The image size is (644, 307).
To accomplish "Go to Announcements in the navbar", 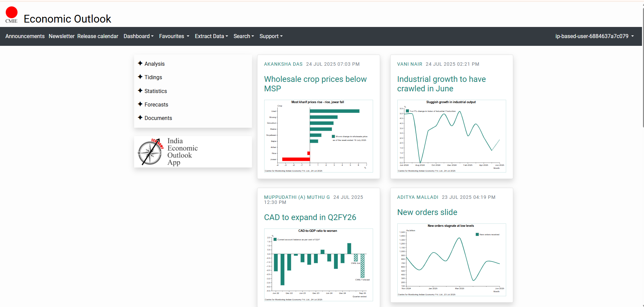I will pos(25,36).
